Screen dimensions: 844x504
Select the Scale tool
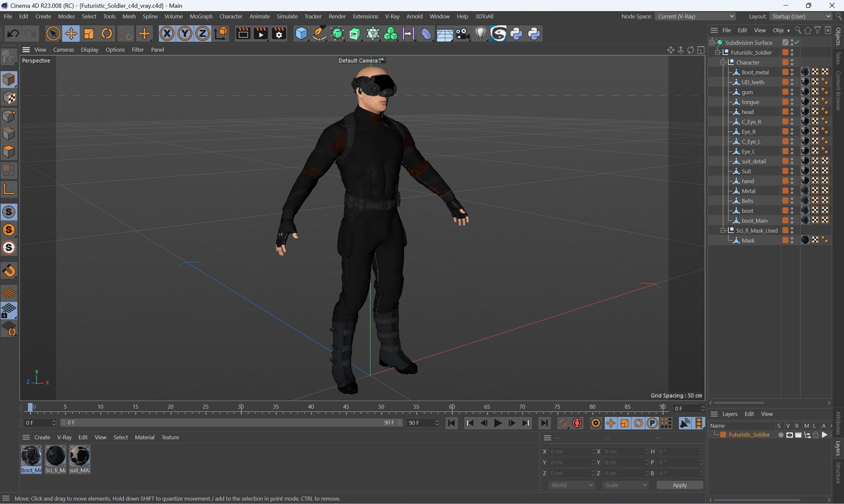[89, 34]
